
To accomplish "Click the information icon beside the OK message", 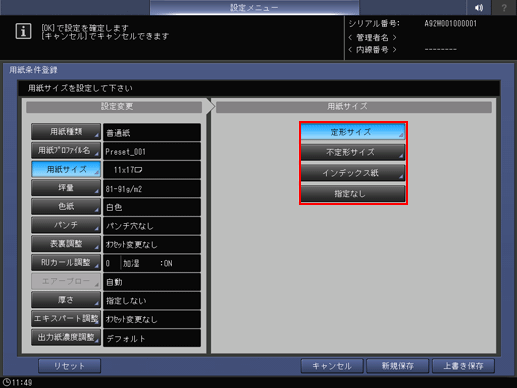I will pos(23,31).
